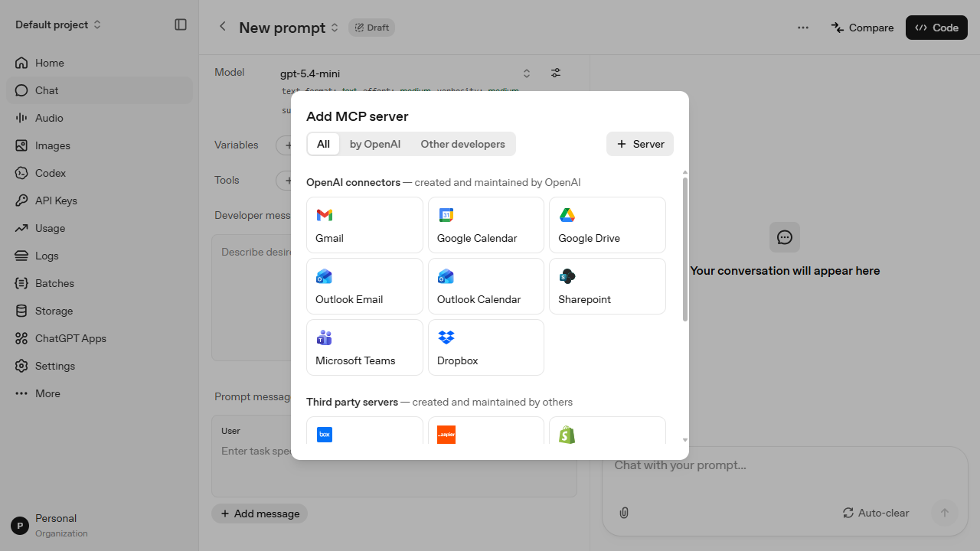Open Batches from the sidebar

point(100,283)
